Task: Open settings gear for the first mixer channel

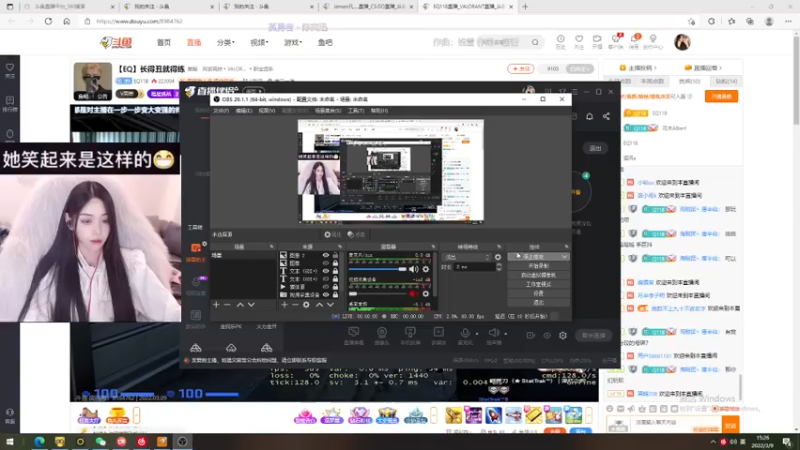Action: tap(426, 269)
